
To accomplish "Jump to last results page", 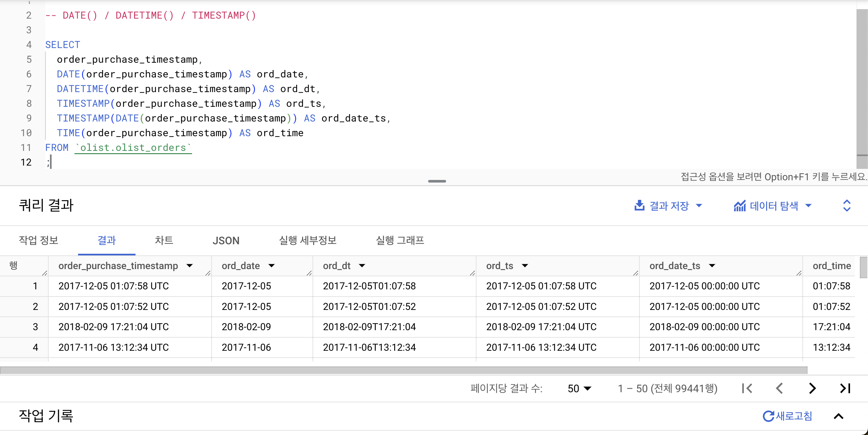I will click(x=845, y=388).
